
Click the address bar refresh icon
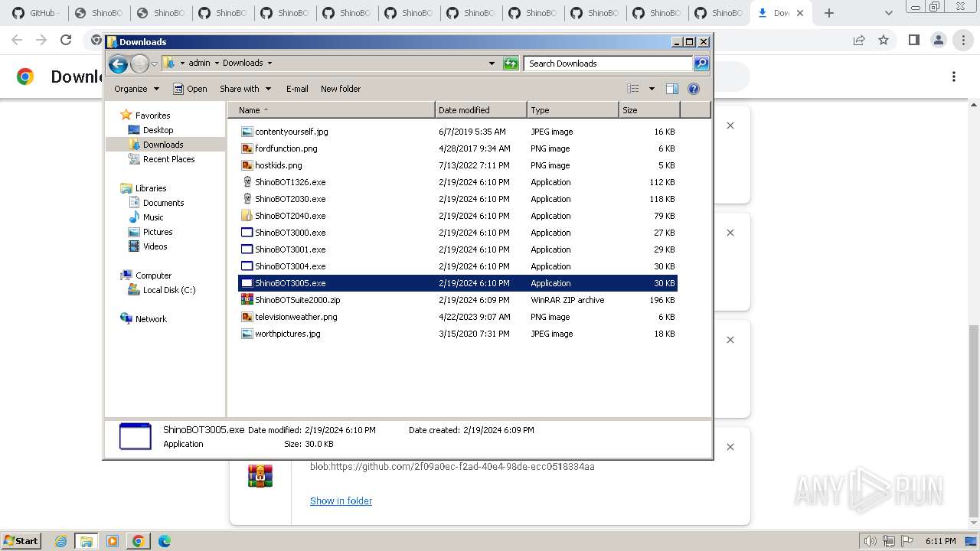(511, 64)
